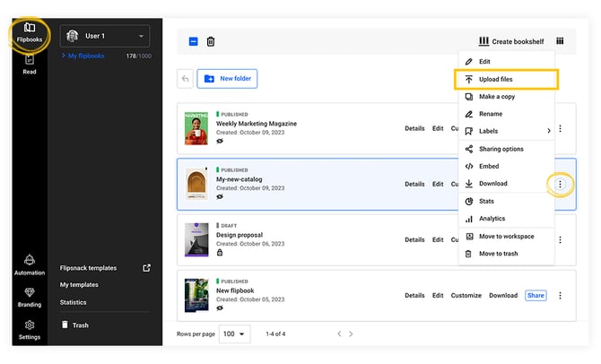601x364 pixels.
Task: Choose Edit from the context menu
Action: pyautogui.click(x=506, y=61)
